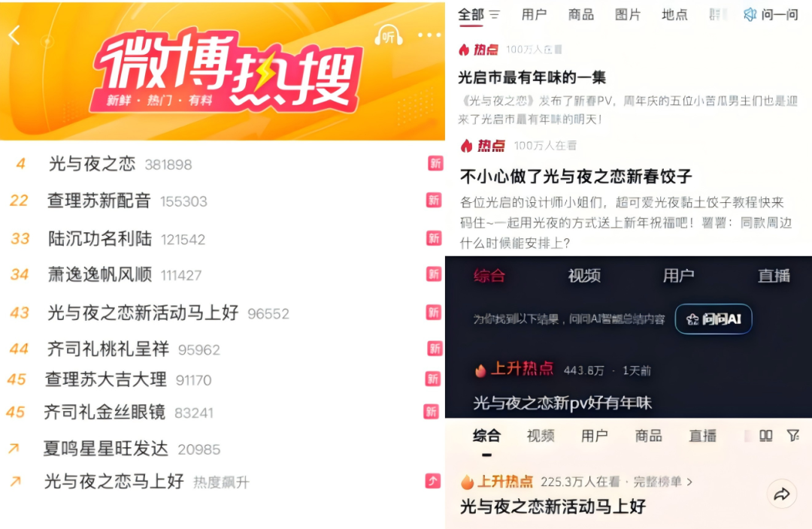
Task: Open the three-dot more menu
Action: tap(429, 35)
